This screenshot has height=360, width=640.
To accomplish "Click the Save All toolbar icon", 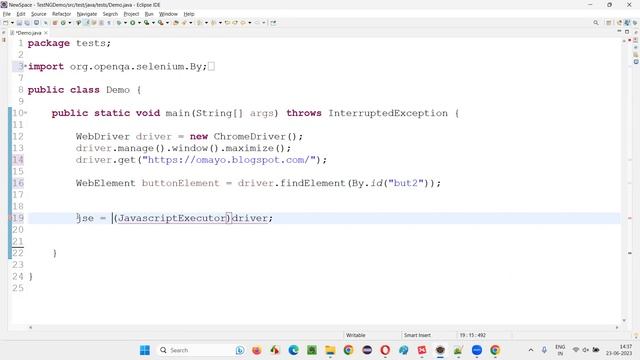I will coord(27,23).
